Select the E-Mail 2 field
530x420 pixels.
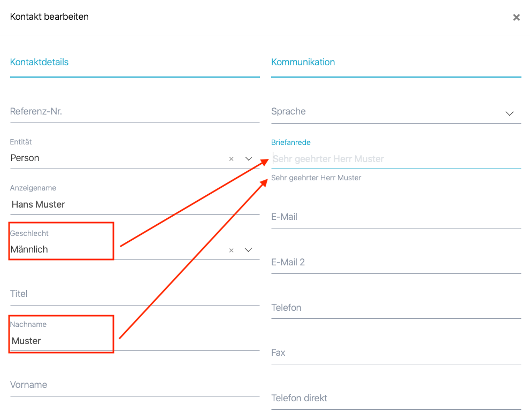(396, 263)
